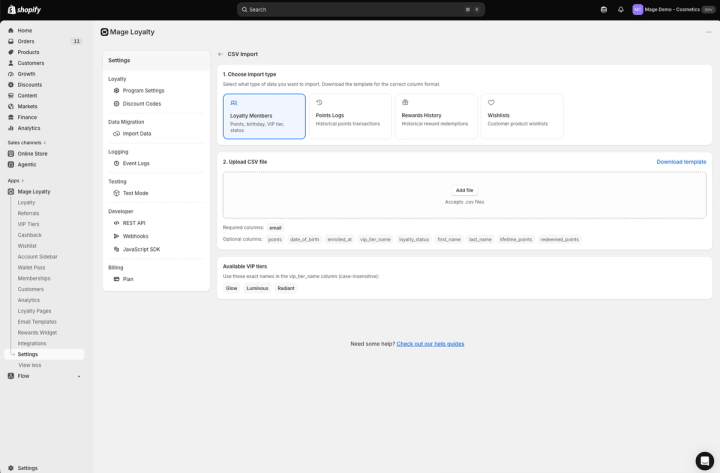The width and height of the screenshot is (720, 473).
Task: Open Check out our help guides link
Action: pyautogui.click(x=430, y=344)
